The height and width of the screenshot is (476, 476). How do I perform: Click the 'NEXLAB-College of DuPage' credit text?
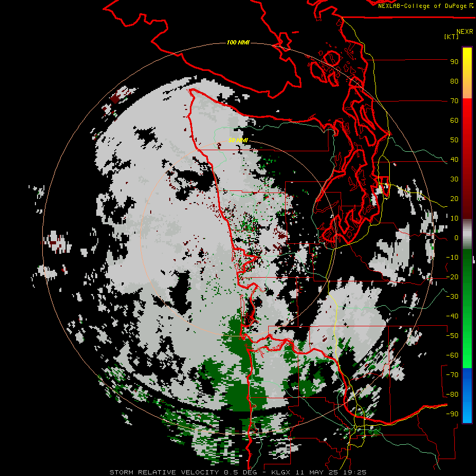pos(423,6)
